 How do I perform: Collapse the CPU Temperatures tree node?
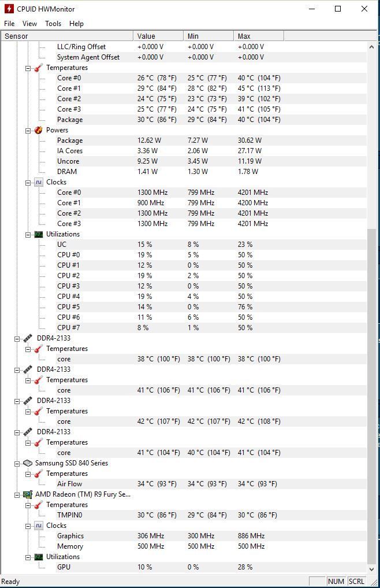(x=28, y=68)
